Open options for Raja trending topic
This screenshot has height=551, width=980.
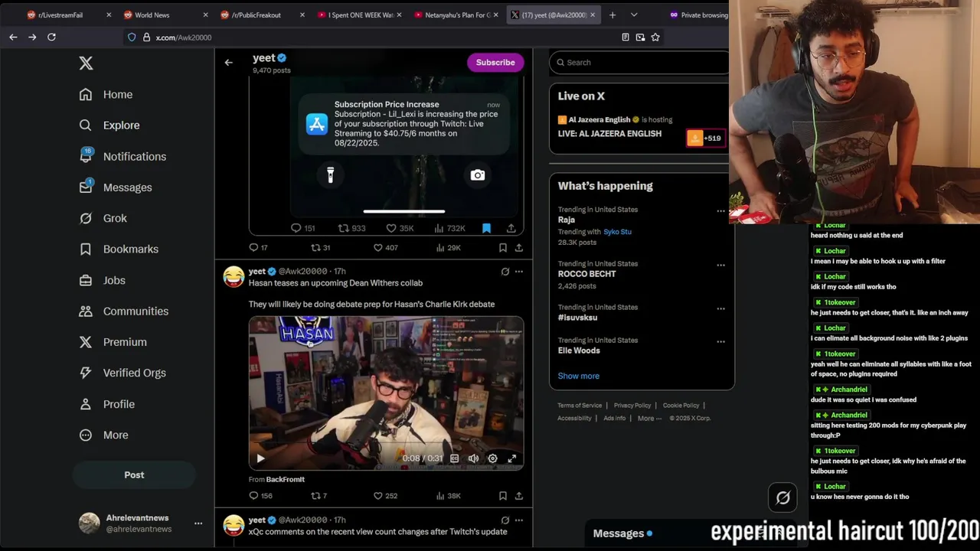coord(720,211)
